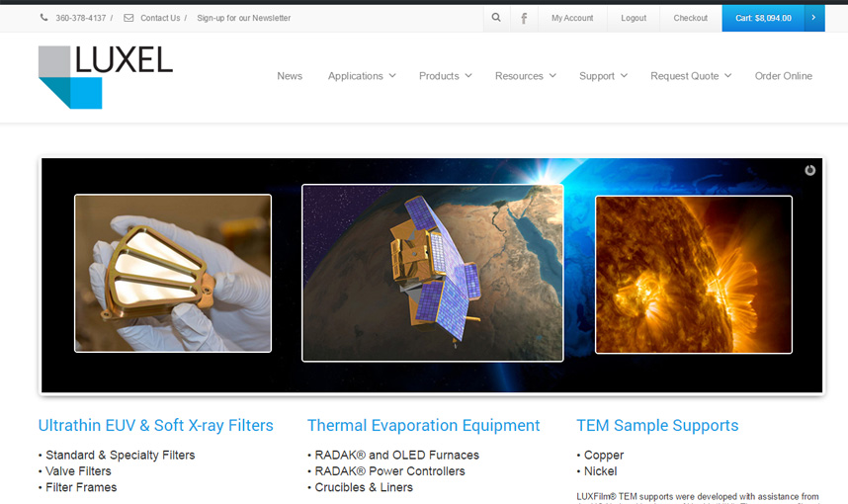Click Valve Filters list item
Image resolution: width=848 pixels, height=504 pixels.
(78, 471)
